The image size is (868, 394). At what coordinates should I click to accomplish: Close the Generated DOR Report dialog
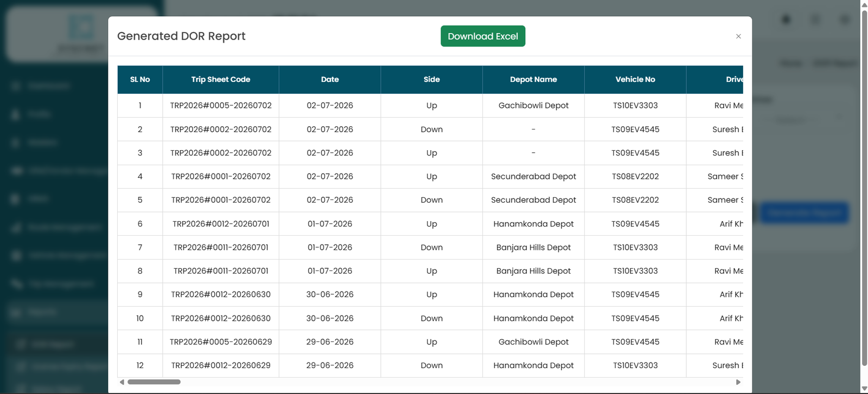(738, 36)
